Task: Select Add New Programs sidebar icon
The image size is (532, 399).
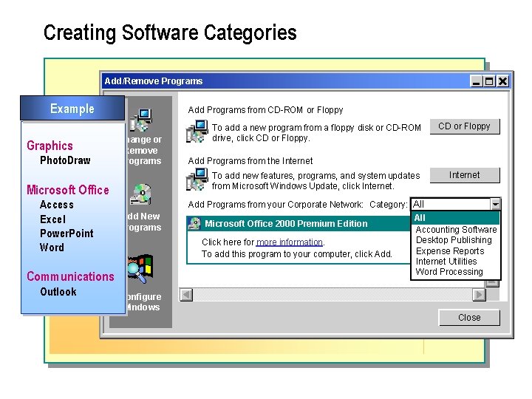Action: tap(140, 194)
